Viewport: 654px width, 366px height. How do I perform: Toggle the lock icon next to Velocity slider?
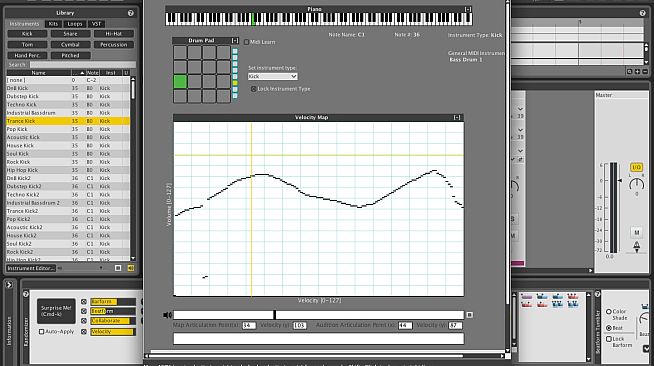[84, 331]
